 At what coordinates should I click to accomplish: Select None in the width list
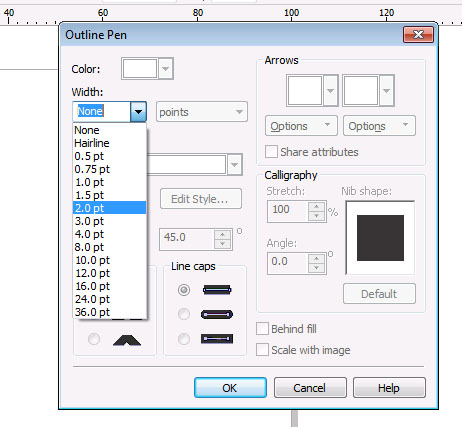click(109, 130)
